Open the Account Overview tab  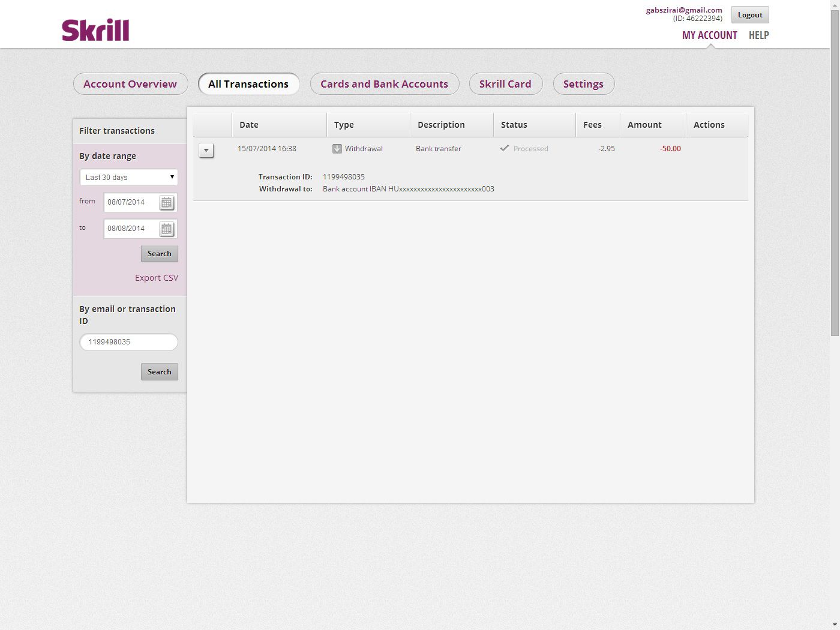[130, 84]
